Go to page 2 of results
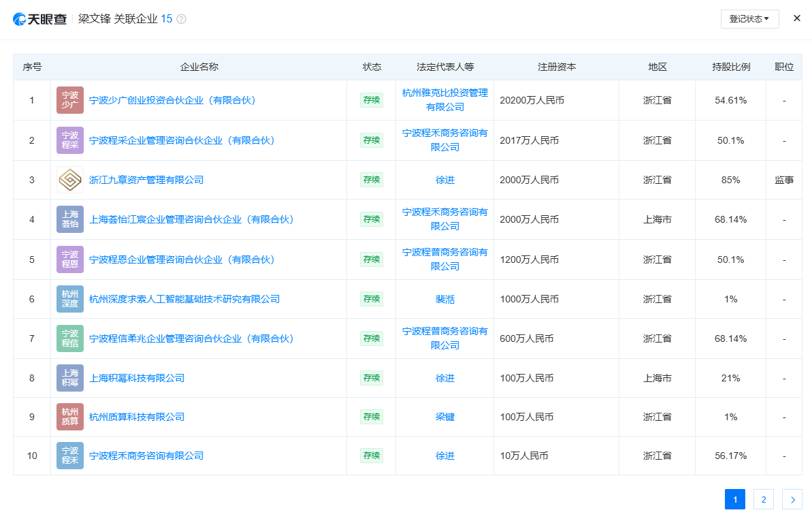Screen dimensions: 812x521 point(763,499)
